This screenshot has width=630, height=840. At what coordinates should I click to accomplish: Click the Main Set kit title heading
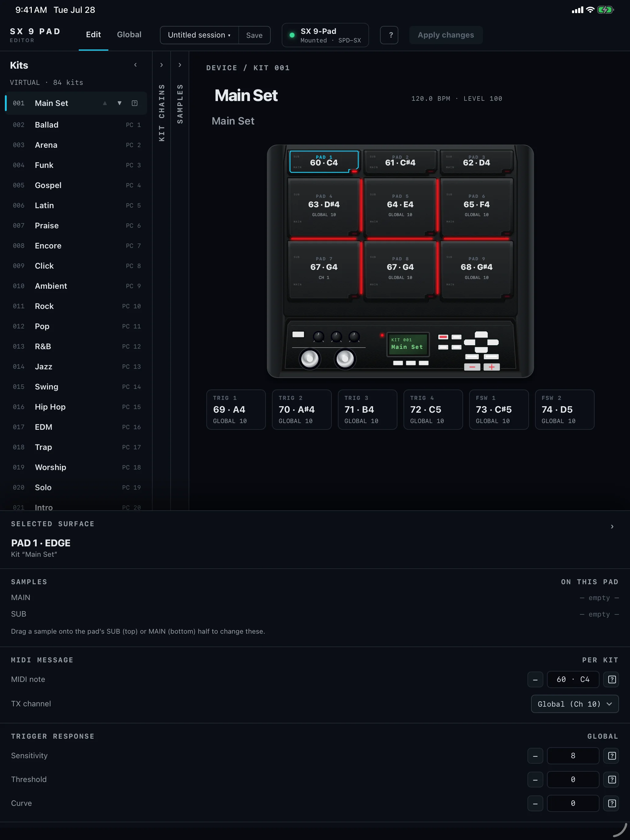[x=246, y=95]
